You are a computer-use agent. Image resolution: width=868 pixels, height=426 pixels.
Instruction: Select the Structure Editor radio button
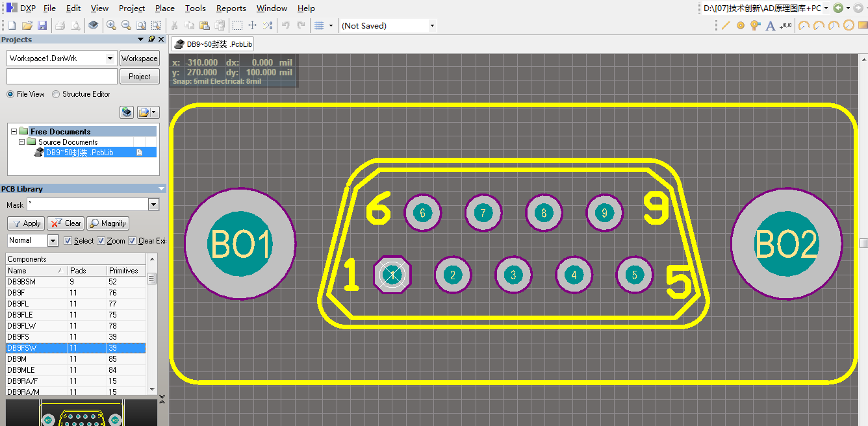point(56,94)
